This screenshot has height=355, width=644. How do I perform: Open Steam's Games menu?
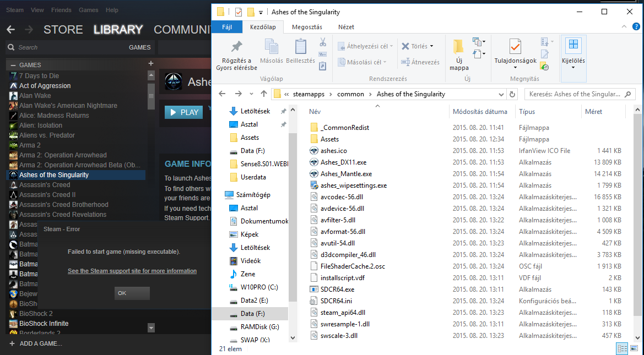coord(88,10)
